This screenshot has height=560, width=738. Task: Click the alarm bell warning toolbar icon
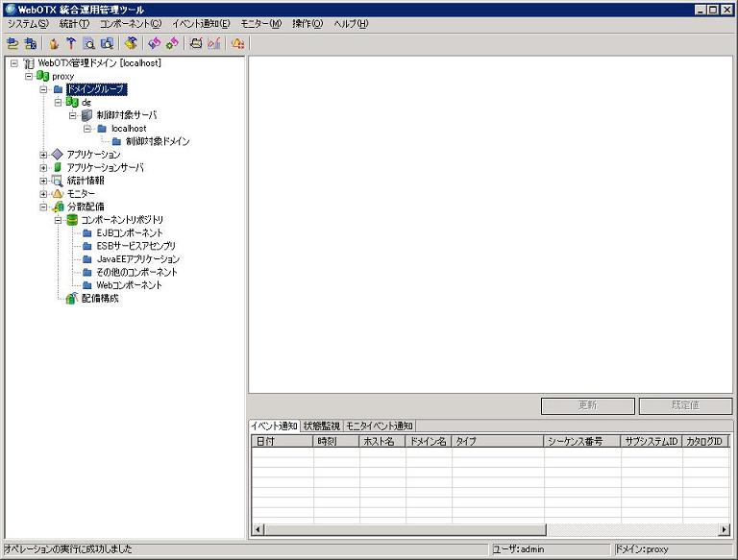coord(237,43)
